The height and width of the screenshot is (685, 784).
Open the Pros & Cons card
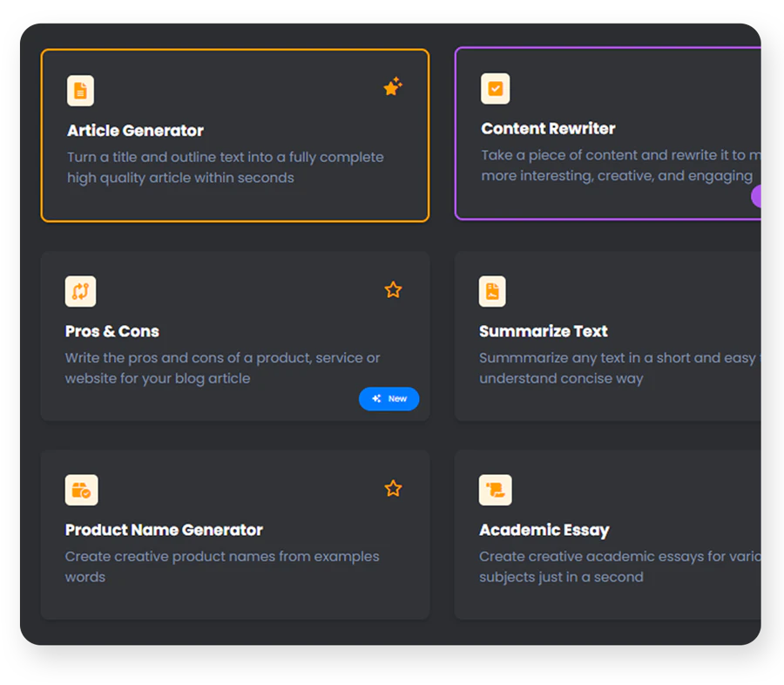235,336
